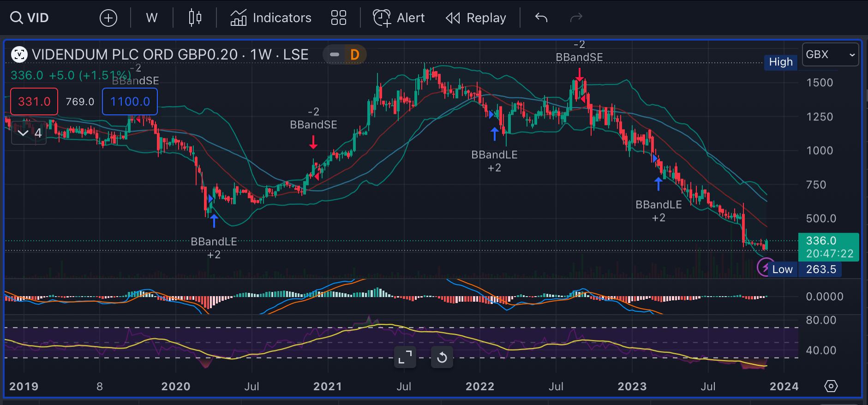Redo the chart action

click(x=576, y=18)
